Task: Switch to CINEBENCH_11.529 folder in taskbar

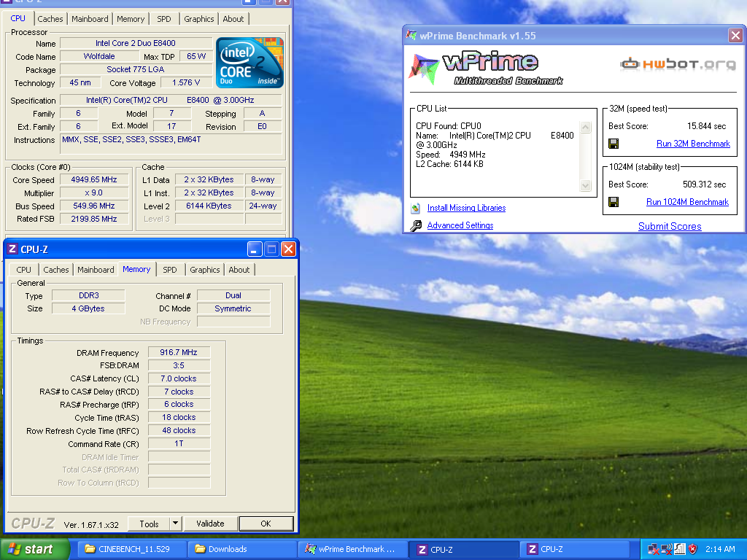Action: [133, 550]
